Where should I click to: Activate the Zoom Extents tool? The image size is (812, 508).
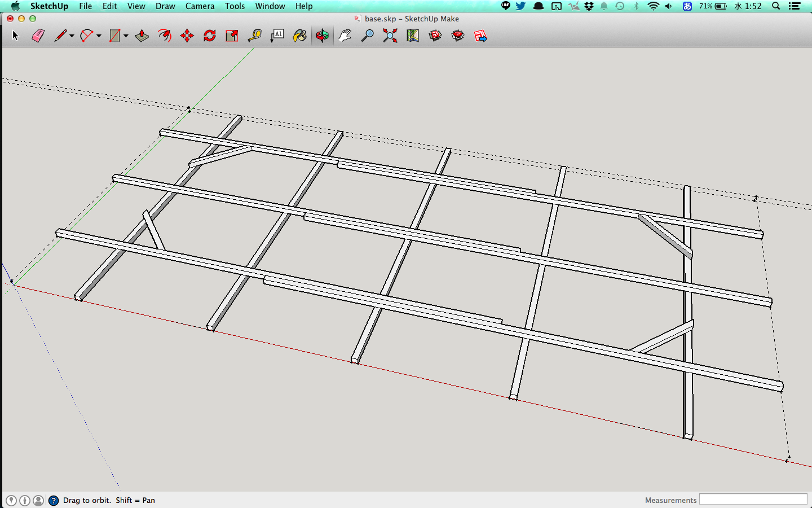click(x=390, y=36)
